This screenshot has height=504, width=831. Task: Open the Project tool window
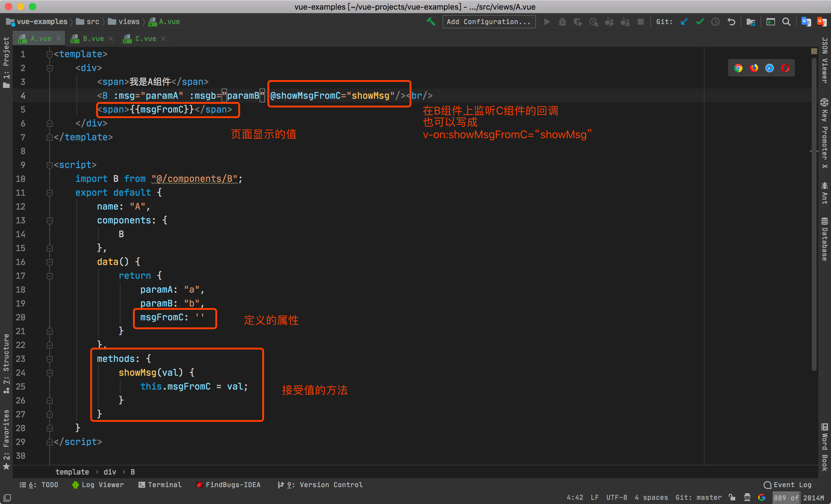(6, 62)
